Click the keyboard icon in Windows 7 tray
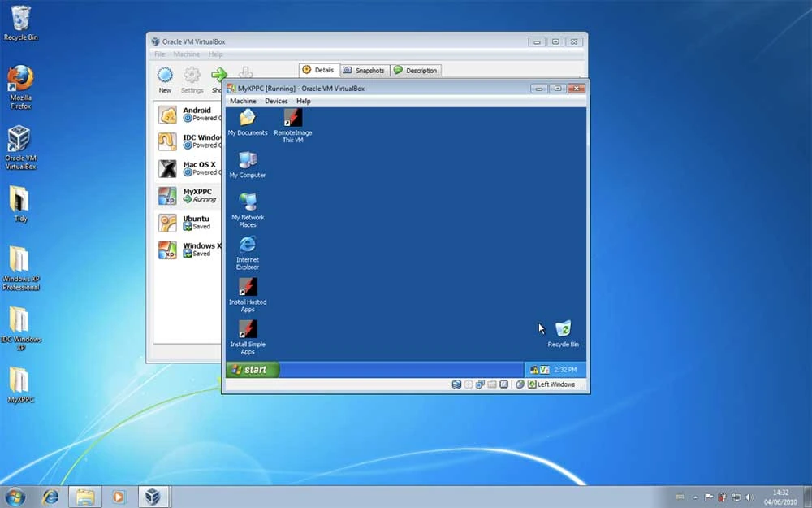The height and width of the screenshot is (508, 812). coord(680,497)
